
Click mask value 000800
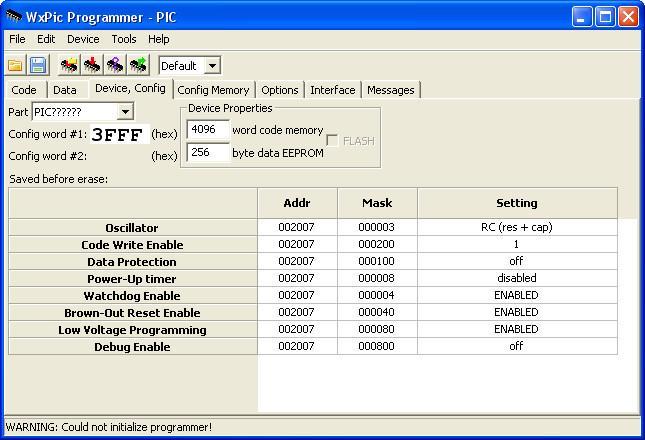[377, 346]
